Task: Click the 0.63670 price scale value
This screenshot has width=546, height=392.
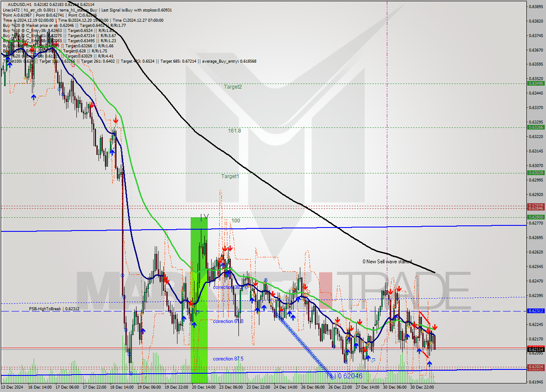Action: (536, 50)
